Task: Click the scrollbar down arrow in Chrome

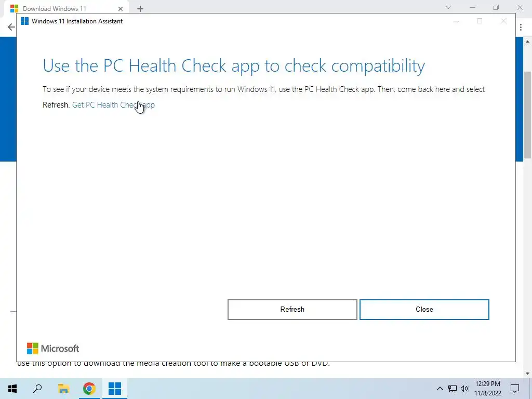Action: [527, 374]
